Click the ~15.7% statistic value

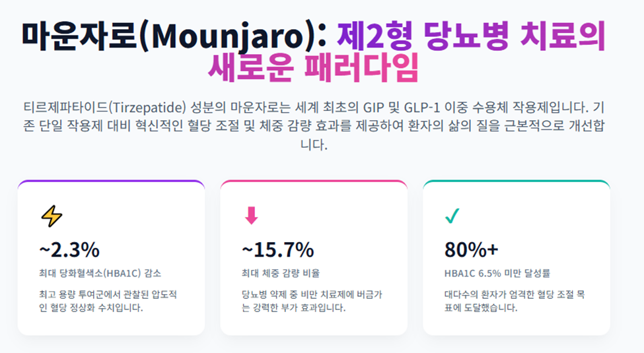coord(277,249)
